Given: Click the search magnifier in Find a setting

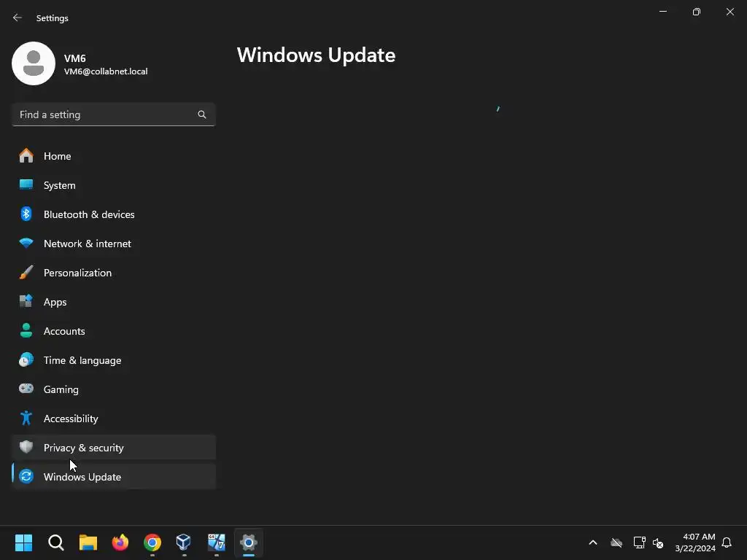Looking at the screenshot, I should tap(202, 114).
